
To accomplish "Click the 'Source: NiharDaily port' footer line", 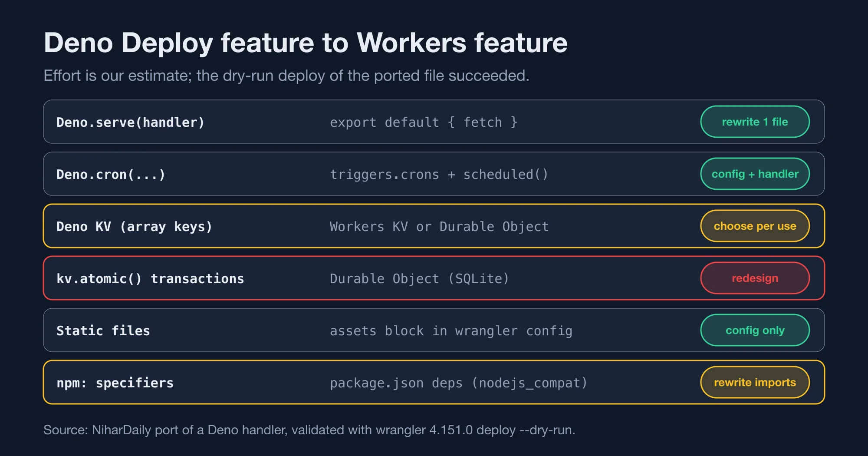I will pyautogui.click(x=309, y=430).
